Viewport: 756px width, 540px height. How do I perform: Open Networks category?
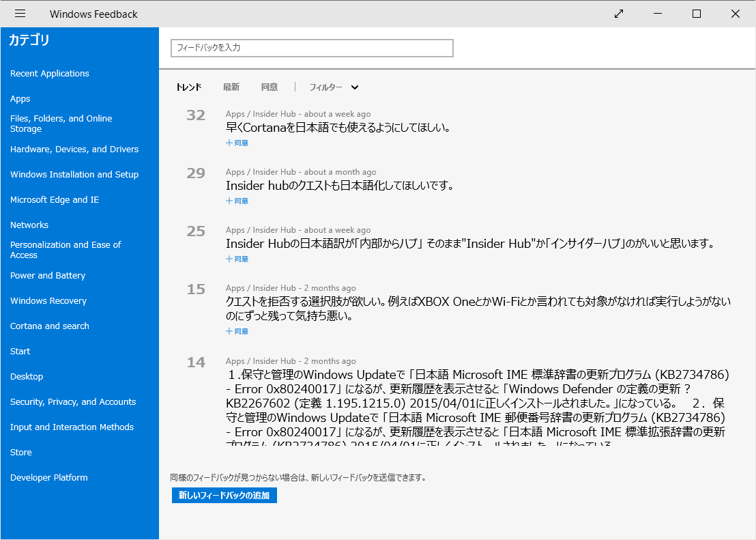click(x=29, y=225)
